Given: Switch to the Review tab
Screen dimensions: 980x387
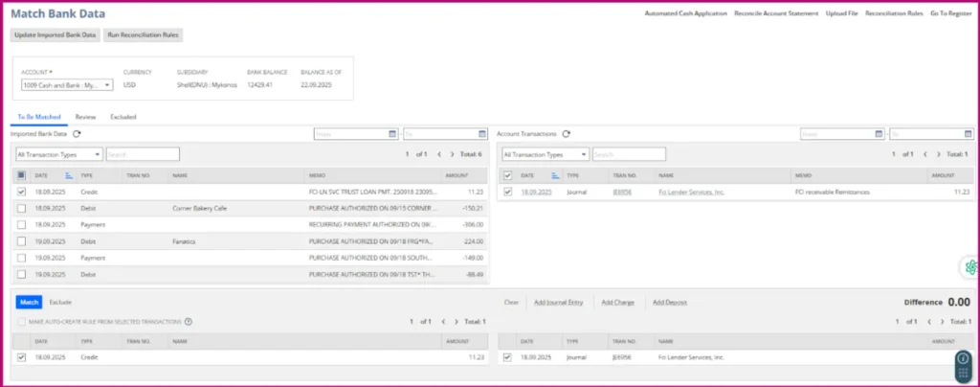Looking at the screenshot, I should pos(85,116).
